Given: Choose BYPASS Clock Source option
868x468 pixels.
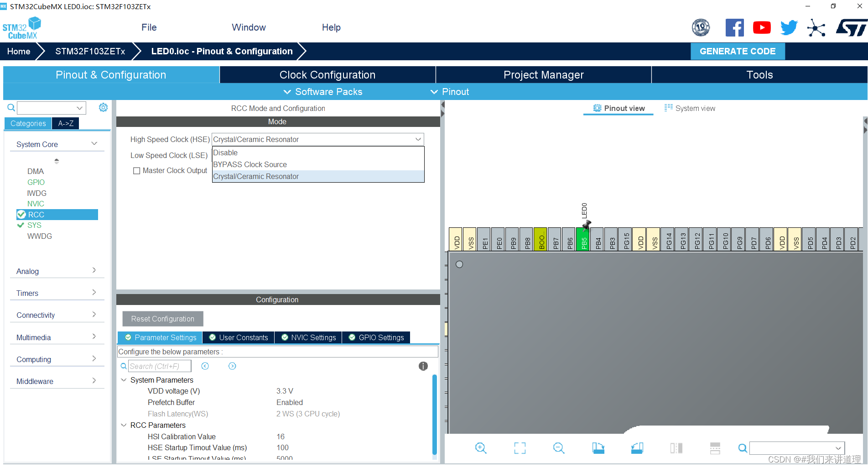Looking at the screenshot, I should pyautogui.click(x=318, y=164).
